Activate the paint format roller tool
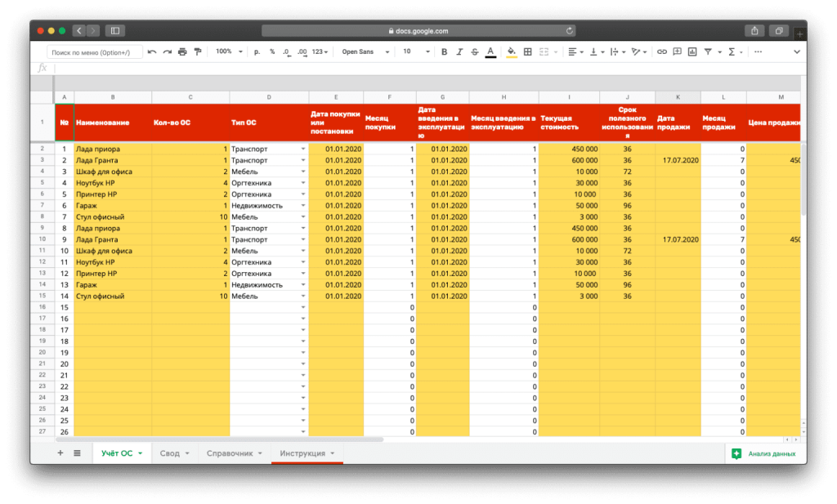 pos(197,51)
